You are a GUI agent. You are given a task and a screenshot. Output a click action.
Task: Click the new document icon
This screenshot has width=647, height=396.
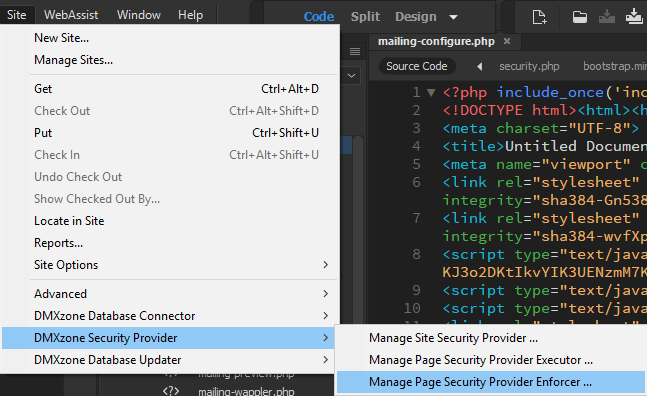pyautogui.click(x=539, y=17)
